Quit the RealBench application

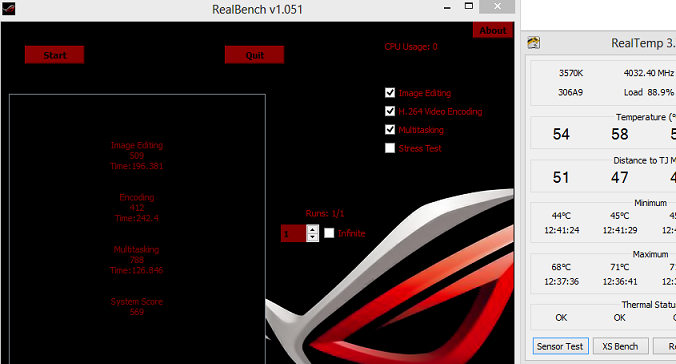coord(254,55)
